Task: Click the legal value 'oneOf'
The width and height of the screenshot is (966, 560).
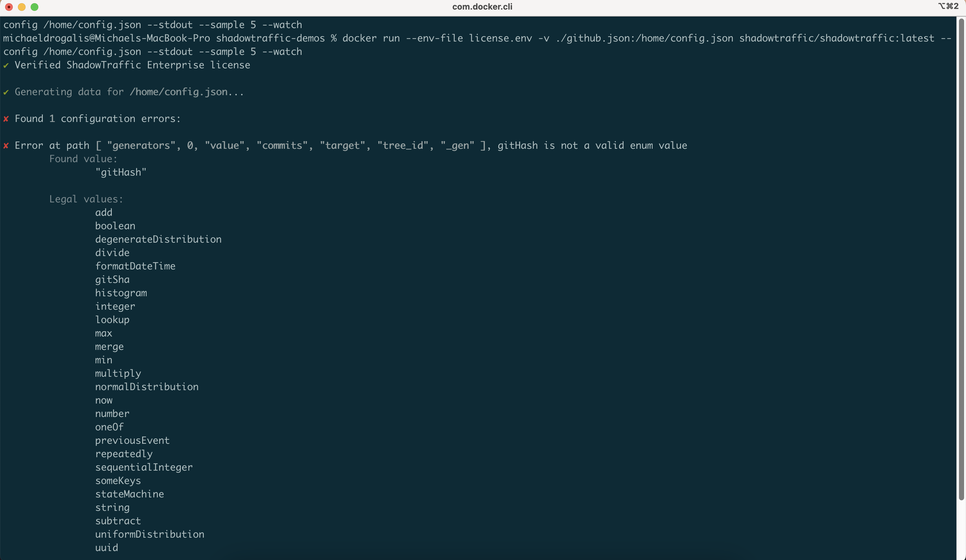Action: tap(109, 427)
